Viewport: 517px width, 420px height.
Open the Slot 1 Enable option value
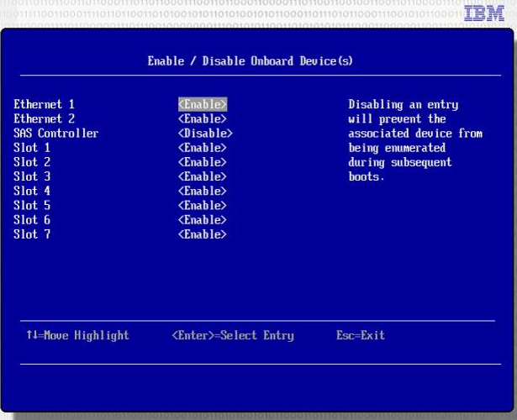tap(203, 148)
